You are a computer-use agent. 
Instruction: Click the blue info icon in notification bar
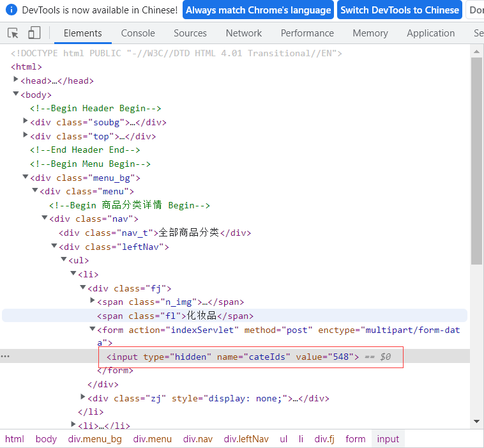point(11,10)
